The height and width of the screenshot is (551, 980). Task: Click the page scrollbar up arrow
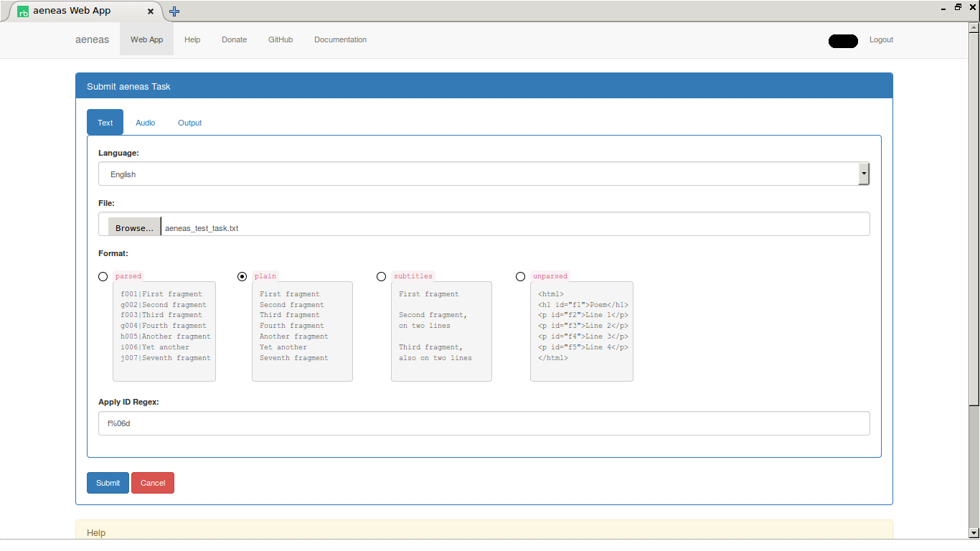click(974, 28)
